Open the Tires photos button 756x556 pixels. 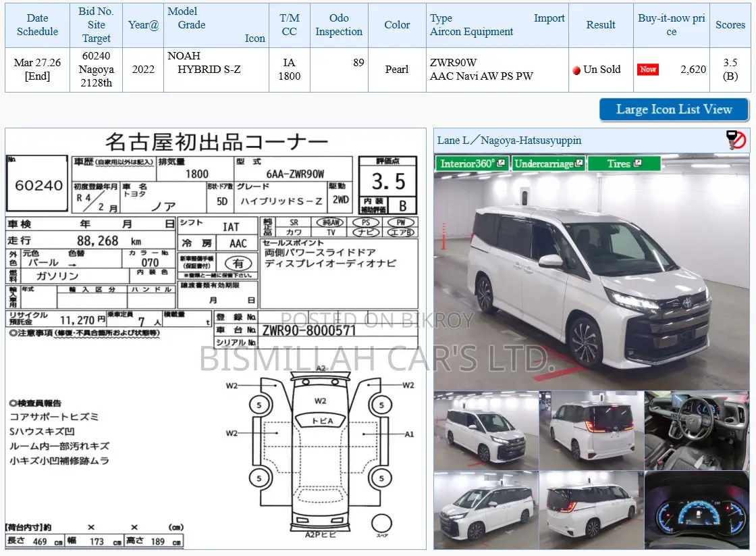point(624,163)
